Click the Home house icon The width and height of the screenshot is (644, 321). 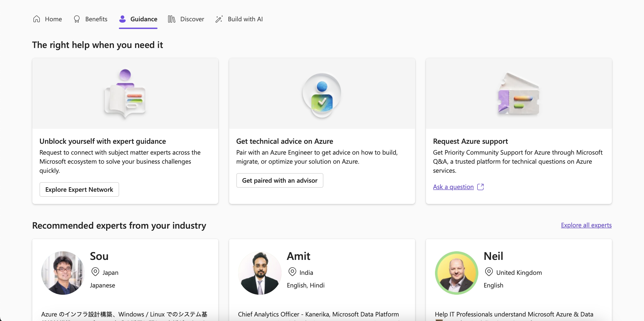pos(37,19)
